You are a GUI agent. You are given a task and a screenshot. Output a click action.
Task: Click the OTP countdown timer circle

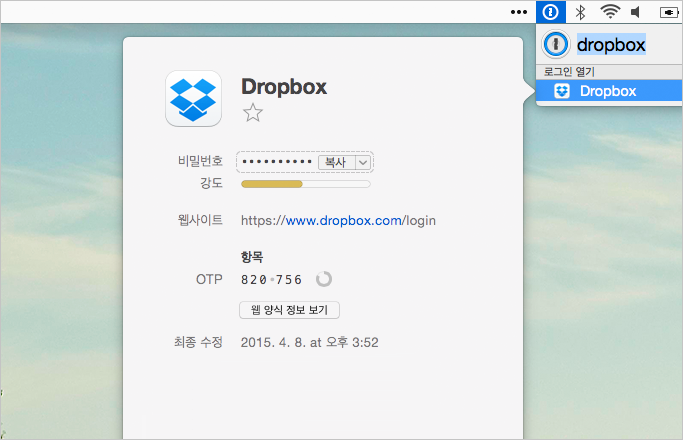click(324, 279)
